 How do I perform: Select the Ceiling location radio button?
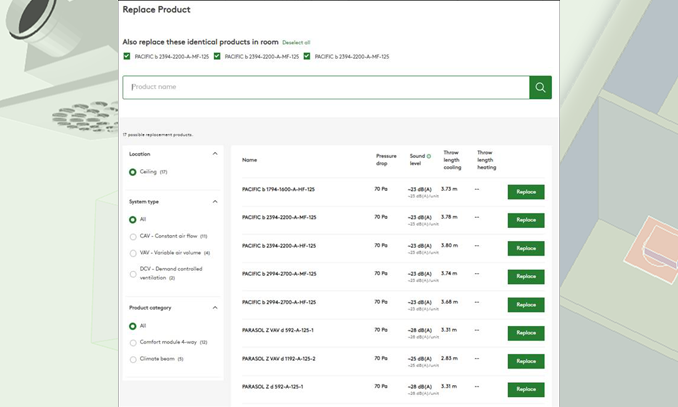(x=133, y=172)
